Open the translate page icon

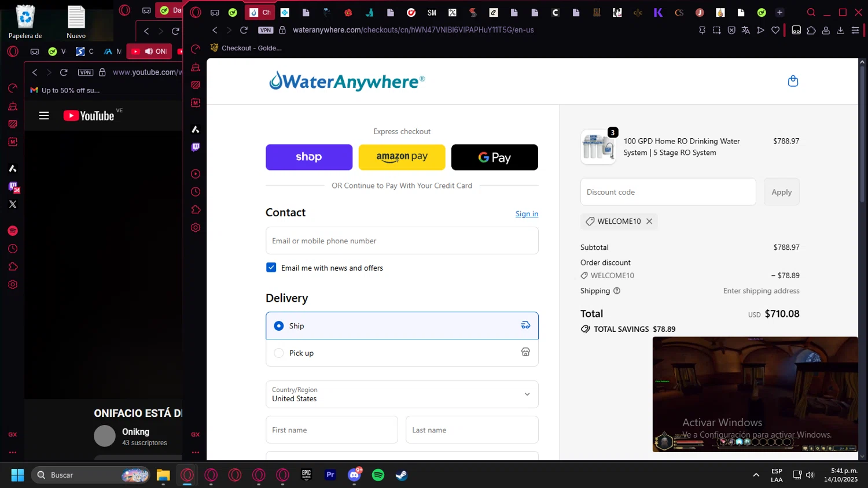(x=746, y=30)
